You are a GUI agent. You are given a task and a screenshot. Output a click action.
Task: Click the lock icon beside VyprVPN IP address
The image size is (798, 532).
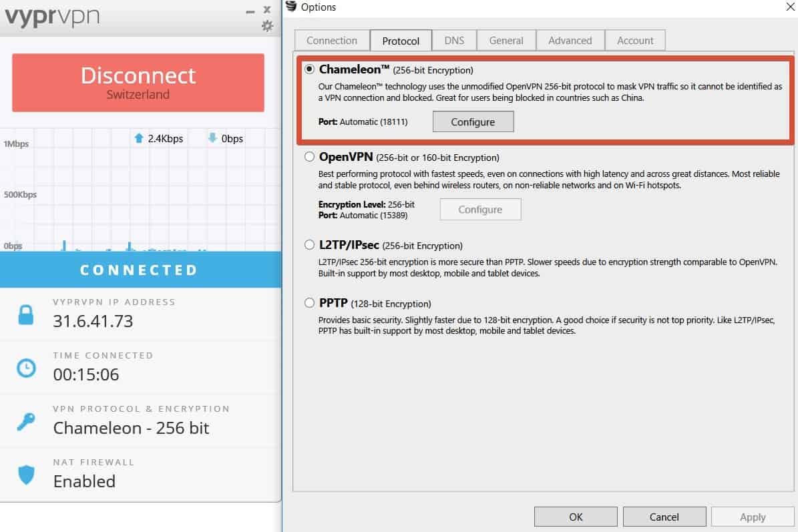26,315
